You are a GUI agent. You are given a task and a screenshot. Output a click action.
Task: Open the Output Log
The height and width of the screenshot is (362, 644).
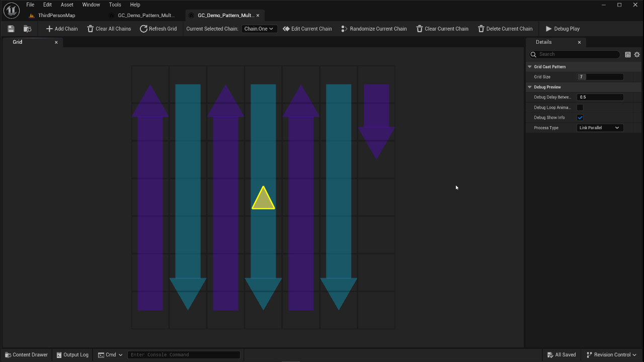tap(72, 355)
